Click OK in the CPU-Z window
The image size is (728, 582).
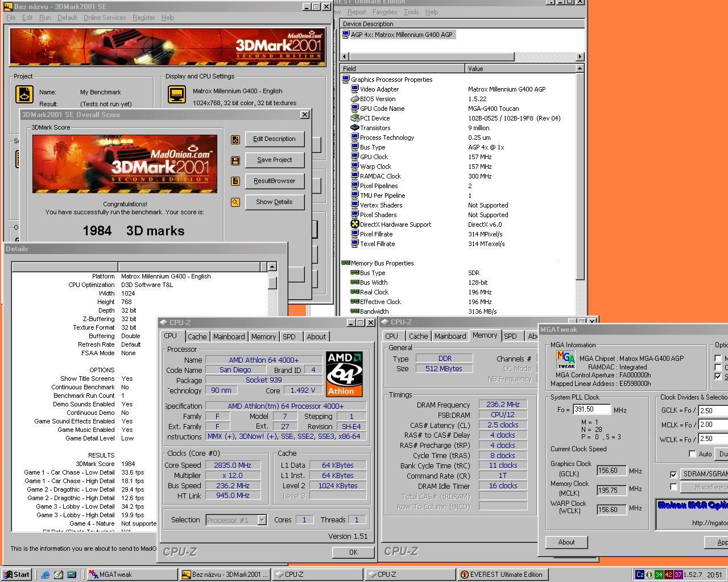point(353,552)
